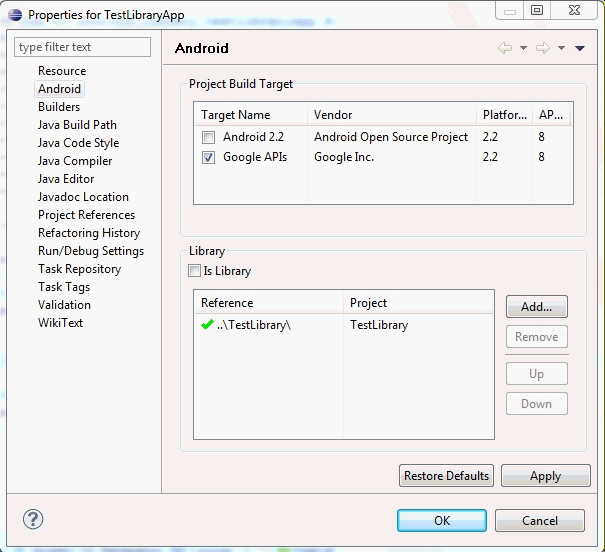The width and height of the screenshot is (605, 552).
Task: Click the Target Name column header
Action: (x=251, y=115)
